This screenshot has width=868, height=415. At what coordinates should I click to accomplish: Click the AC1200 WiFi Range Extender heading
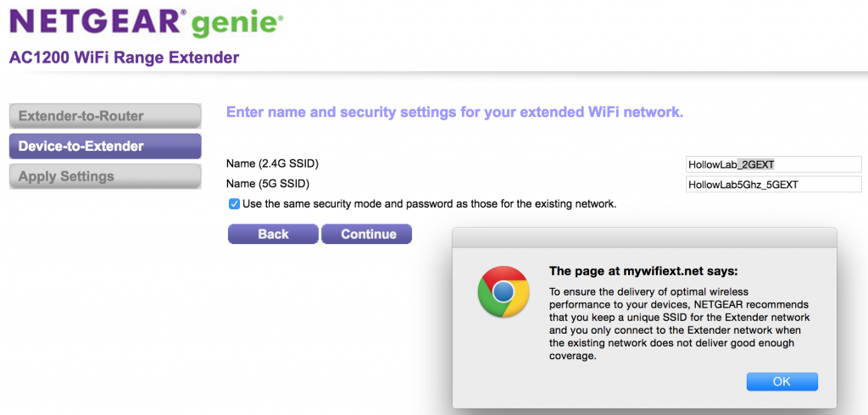[x=124, y=58]
